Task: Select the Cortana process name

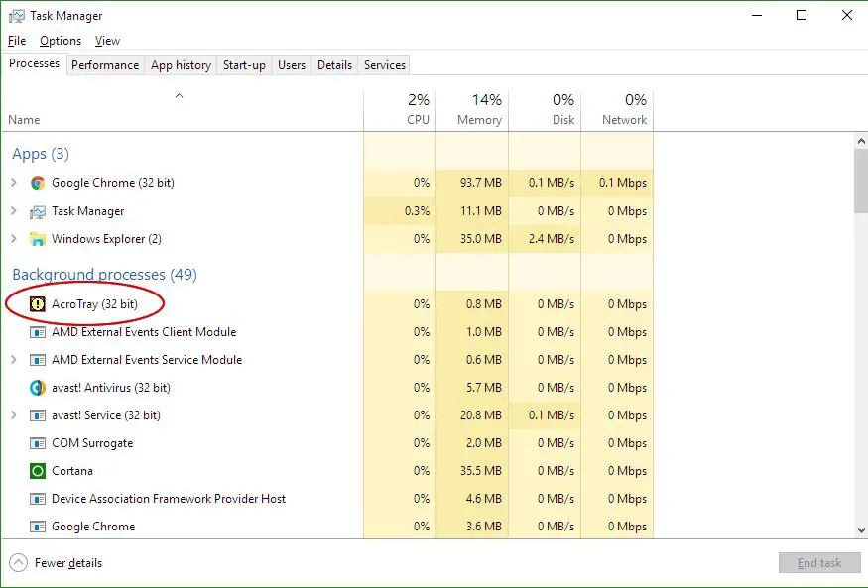Action: tap(72, 471)
